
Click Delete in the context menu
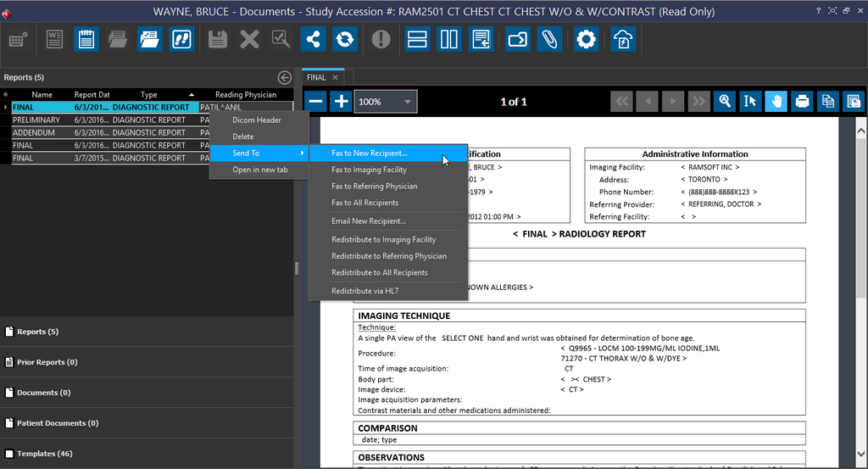[x=242, y=137]
